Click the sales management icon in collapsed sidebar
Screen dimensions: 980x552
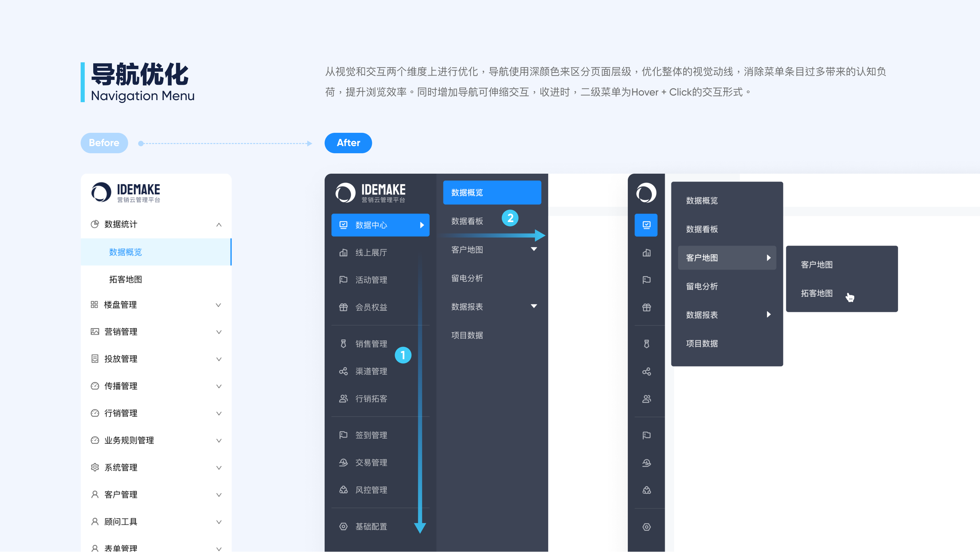point(647,344)
